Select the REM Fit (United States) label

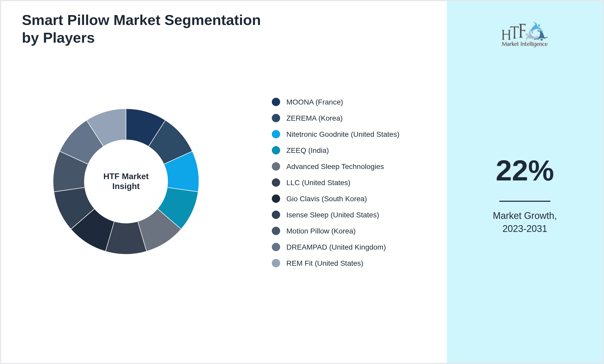point(325,263)
